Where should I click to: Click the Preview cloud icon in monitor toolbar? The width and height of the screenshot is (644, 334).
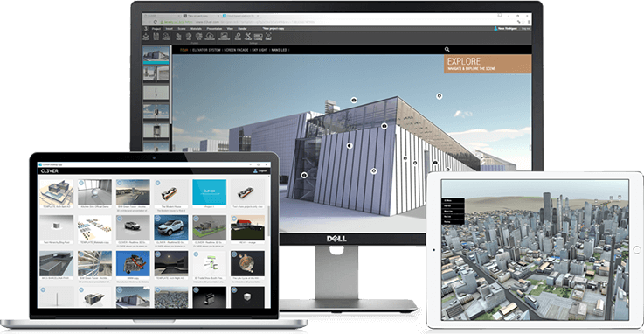coord(166,36)
